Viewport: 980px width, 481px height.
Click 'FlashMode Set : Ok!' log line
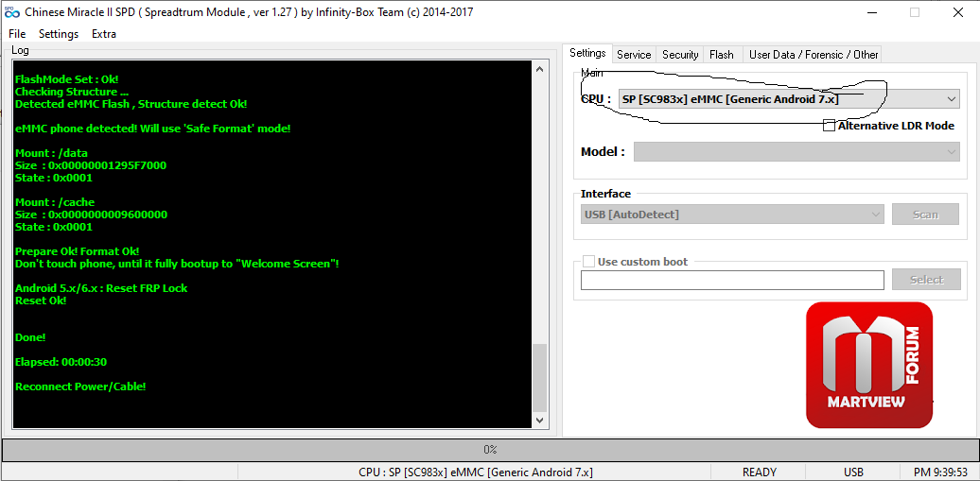tap(66, 79)
